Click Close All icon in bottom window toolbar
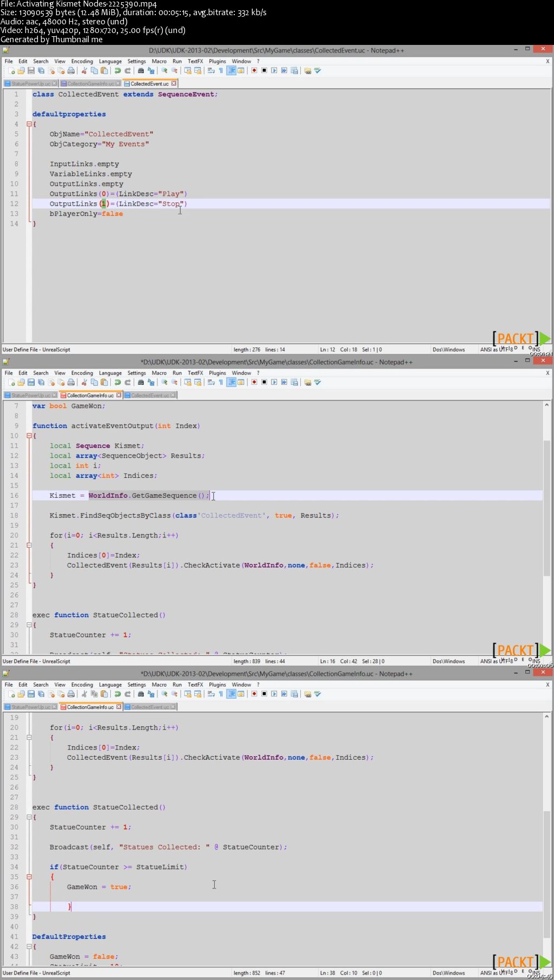The height and width of the screenshot is (980, 554). (x=61, y=694)
